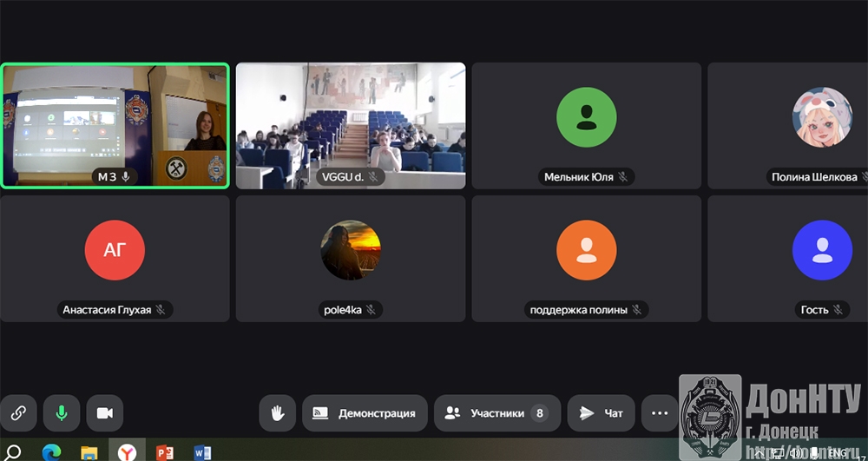868x461 pixels.
Task: Mute the green microphone button
Action: [x=62, y=413]
